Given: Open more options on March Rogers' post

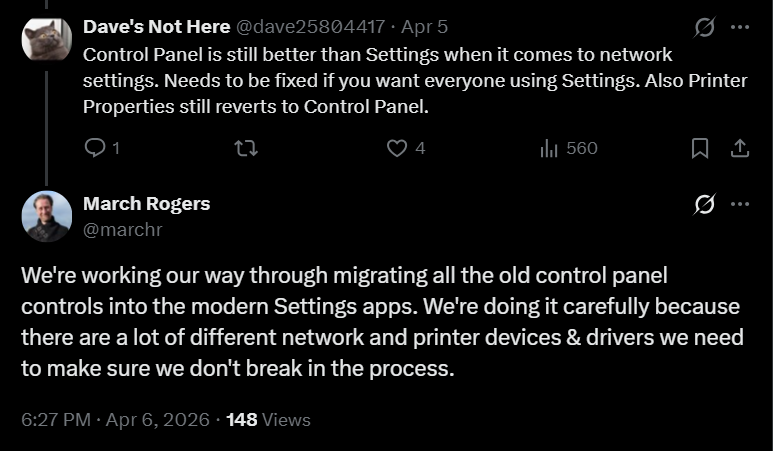Looking at the screenshot, I should pyautogui.click(x=740, y=204).
